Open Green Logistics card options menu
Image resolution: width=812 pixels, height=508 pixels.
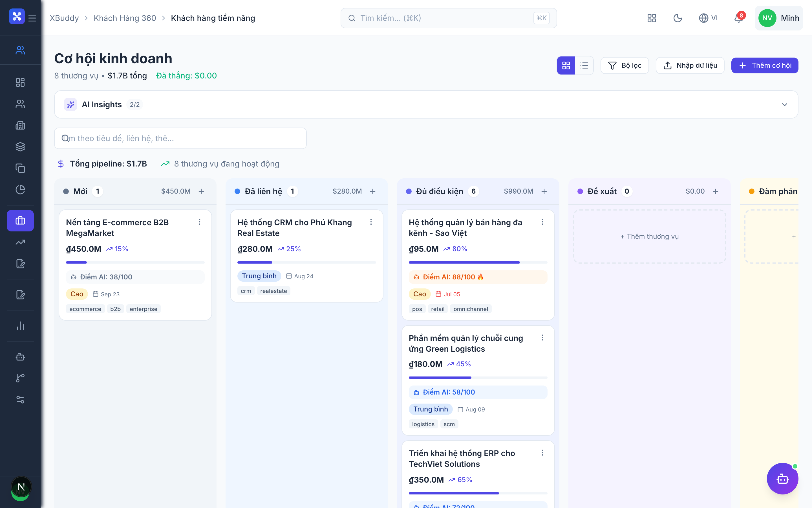(x=542, y=337)
